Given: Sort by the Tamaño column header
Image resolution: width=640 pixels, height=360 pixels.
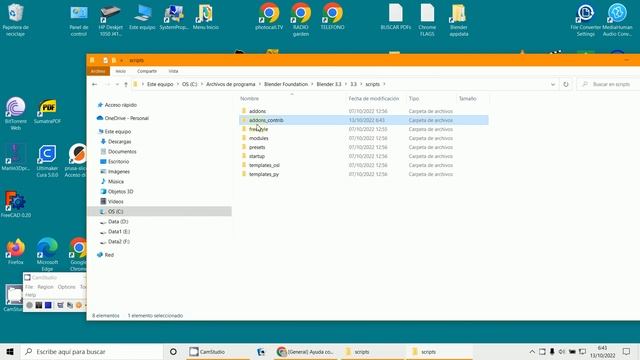Looking at the screenshot, I should tap(467, 98).
